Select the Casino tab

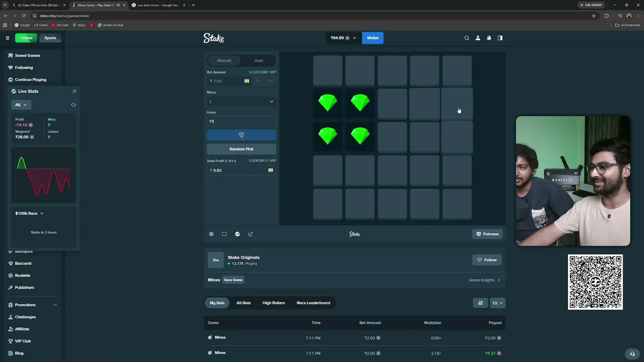(26, 38)
